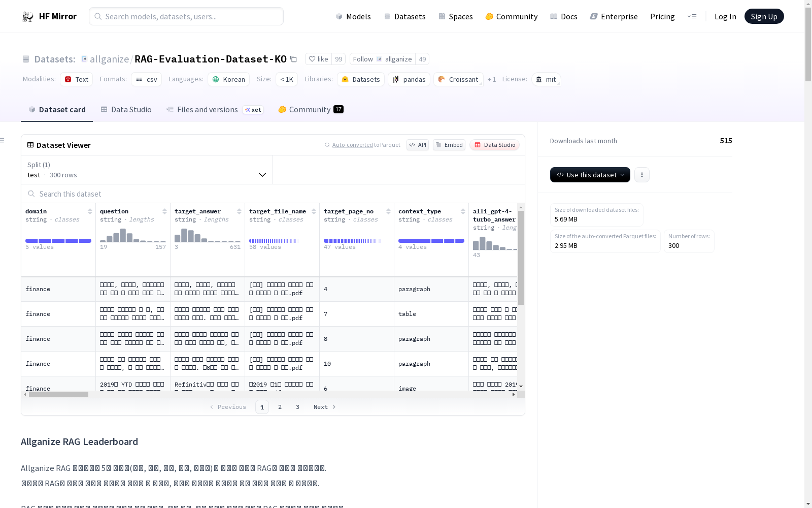Click the table's vertical scrollbar thumb
The width and height of the screenshot is (812, 508).
521,258
